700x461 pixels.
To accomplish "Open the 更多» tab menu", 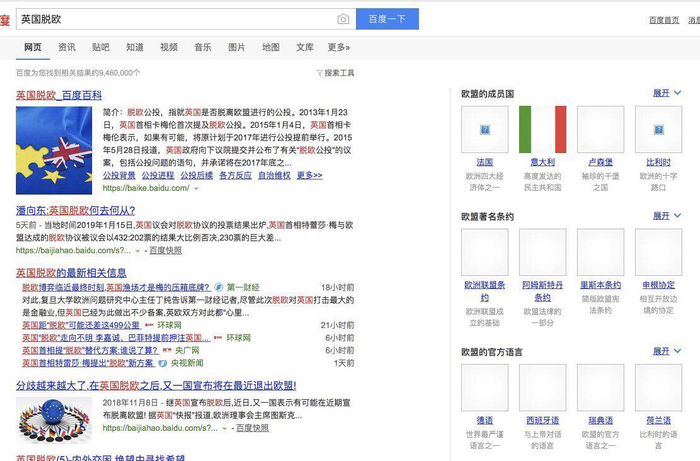I will [339, 47].
